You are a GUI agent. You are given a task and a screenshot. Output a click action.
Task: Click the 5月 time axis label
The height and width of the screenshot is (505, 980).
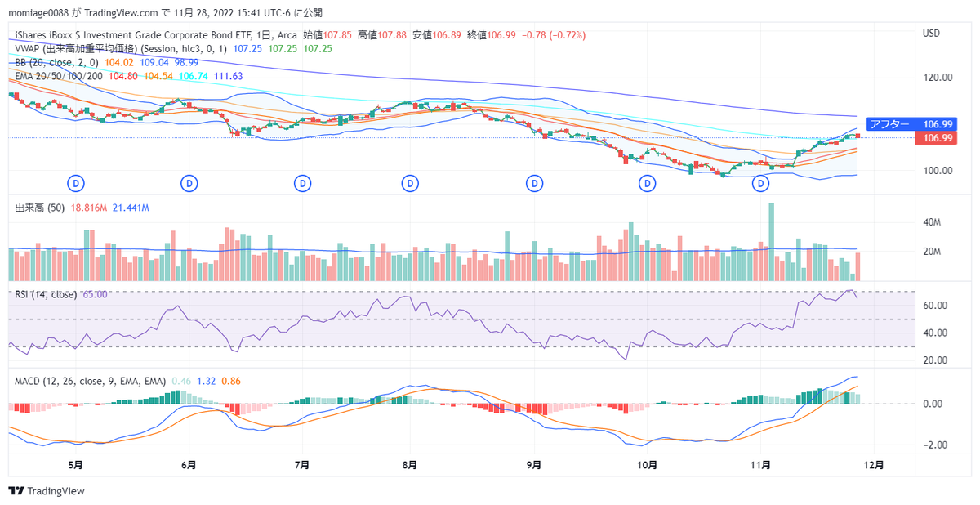[x=76, y=464]
